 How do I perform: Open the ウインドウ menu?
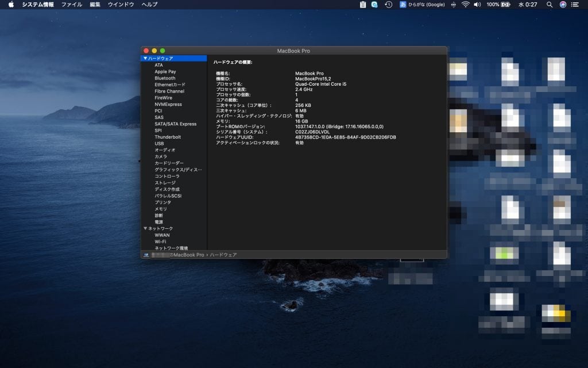pos(121,5)
